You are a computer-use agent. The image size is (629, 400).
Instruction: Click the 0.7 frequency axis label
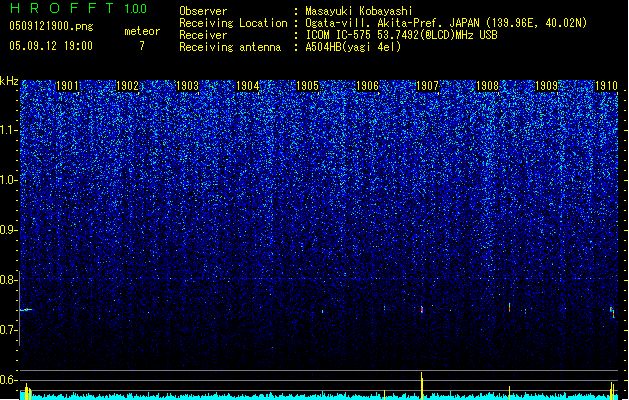click(8, 330)
